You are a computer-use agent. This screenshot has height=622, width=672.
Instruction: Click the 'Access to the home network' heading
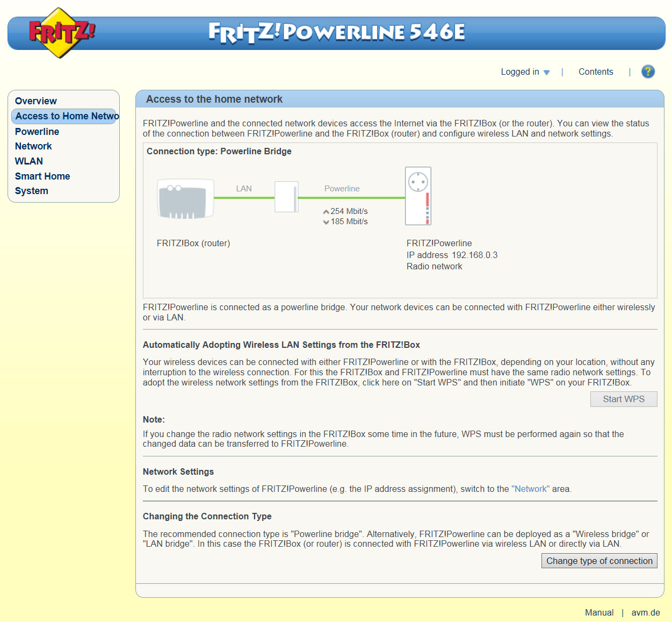click(214, 99)
